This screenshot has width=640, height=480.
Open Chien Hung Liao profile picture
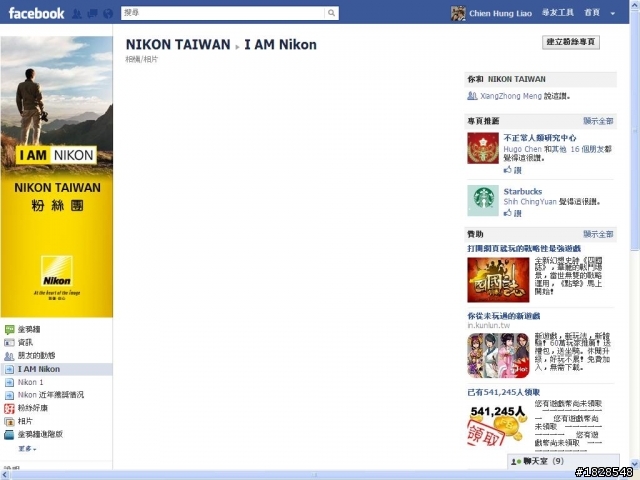(458, 13)
